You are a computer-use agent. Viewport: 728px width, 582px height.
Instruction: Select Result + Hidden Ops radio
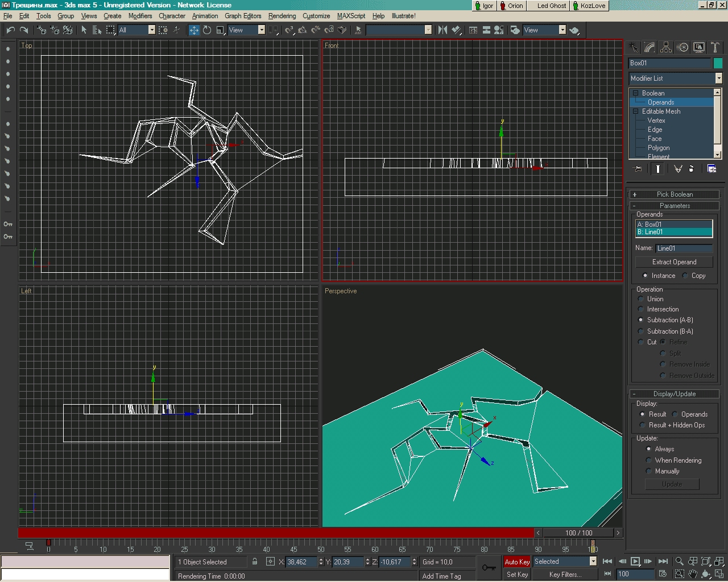[643, 425]
